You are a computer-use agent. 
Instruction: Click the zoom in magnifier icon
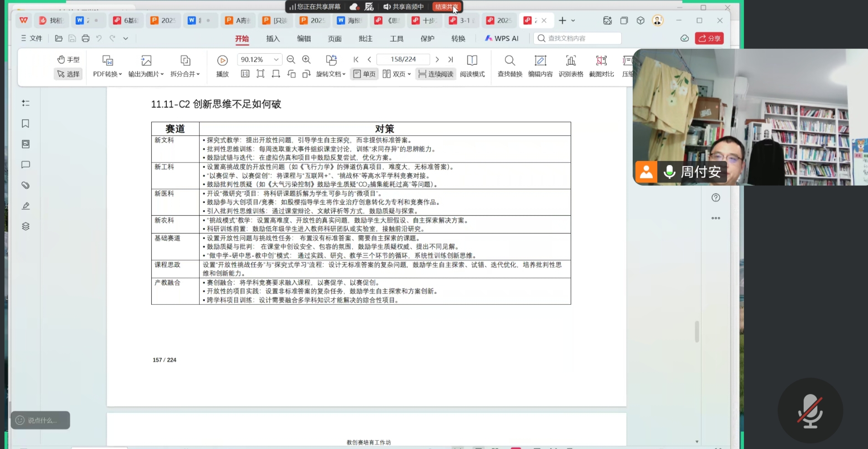[x=306, y=60]
